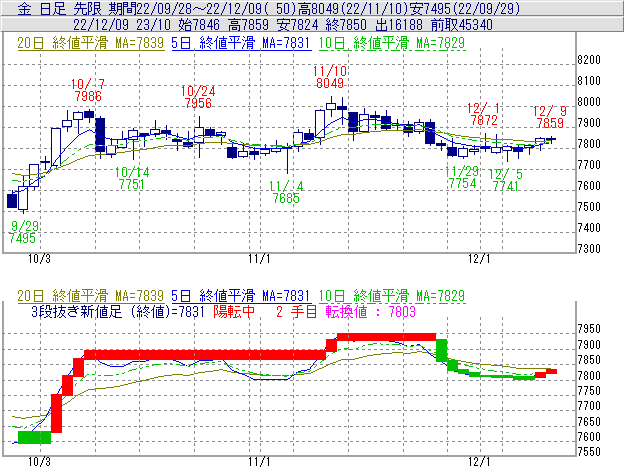
Task: Click the upper chart's 5日 終値平滑 MA=7831 legend
Action: pos(241,43)
